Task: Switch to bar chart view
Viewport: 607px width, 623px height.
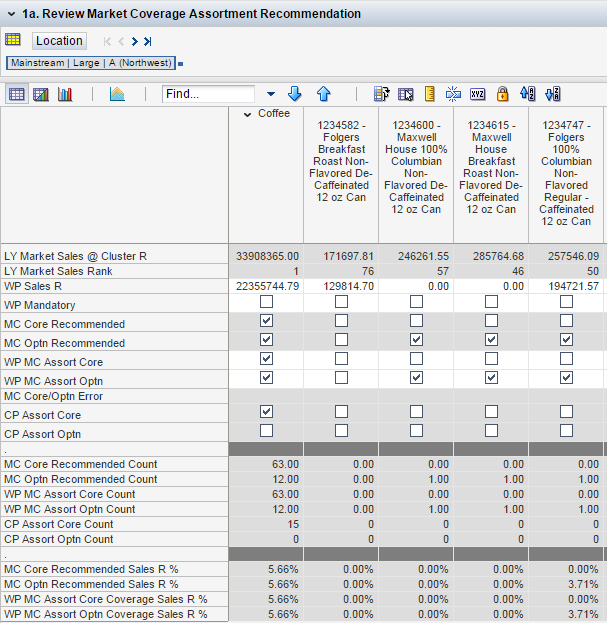Action: click(65, 94)
